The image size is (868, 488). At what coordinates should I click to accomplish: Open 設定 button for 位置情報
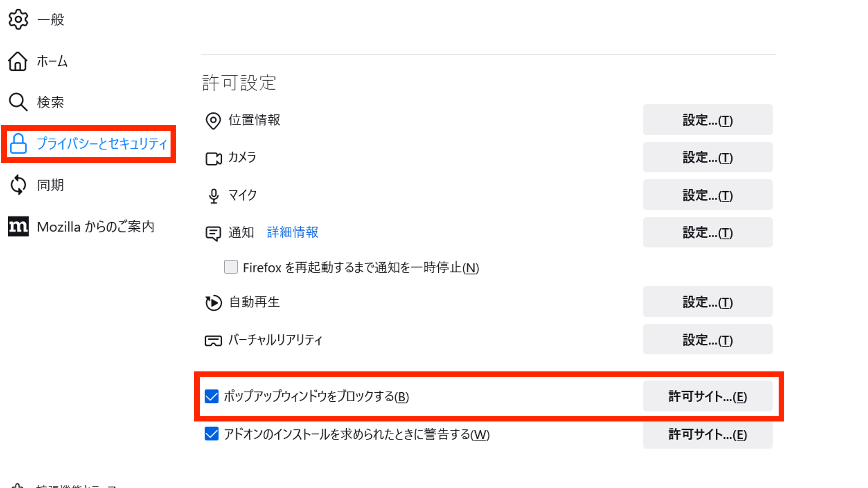(x=708, y=120)
